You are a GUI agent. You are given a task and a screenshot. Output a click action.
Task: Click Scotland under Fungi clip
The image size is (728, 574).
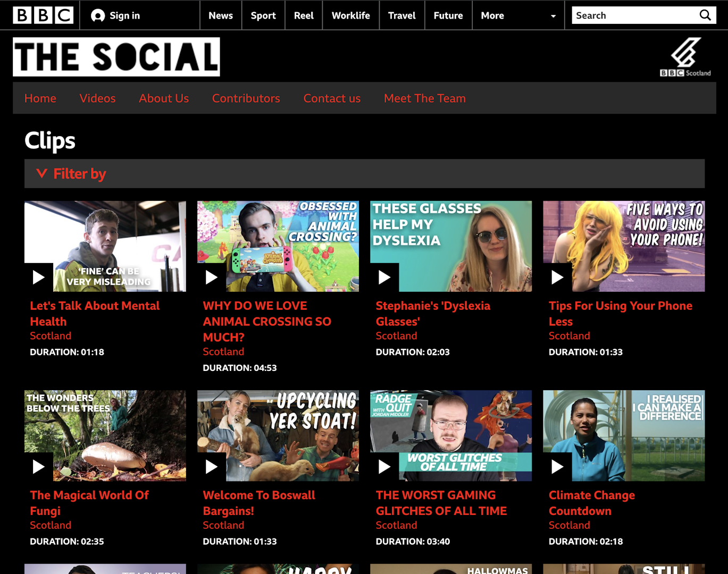[51, 525]
